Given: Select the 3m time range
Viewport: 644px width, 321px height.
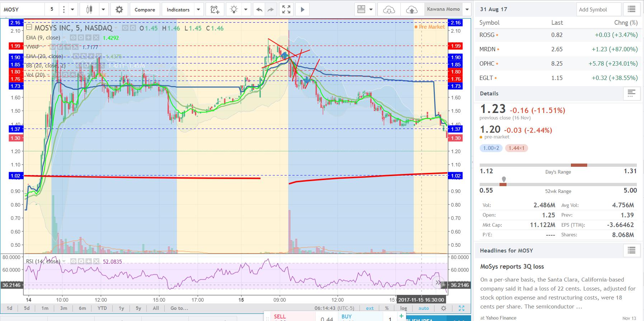Looking at the screenshot, I should click(x=64, y=308).
